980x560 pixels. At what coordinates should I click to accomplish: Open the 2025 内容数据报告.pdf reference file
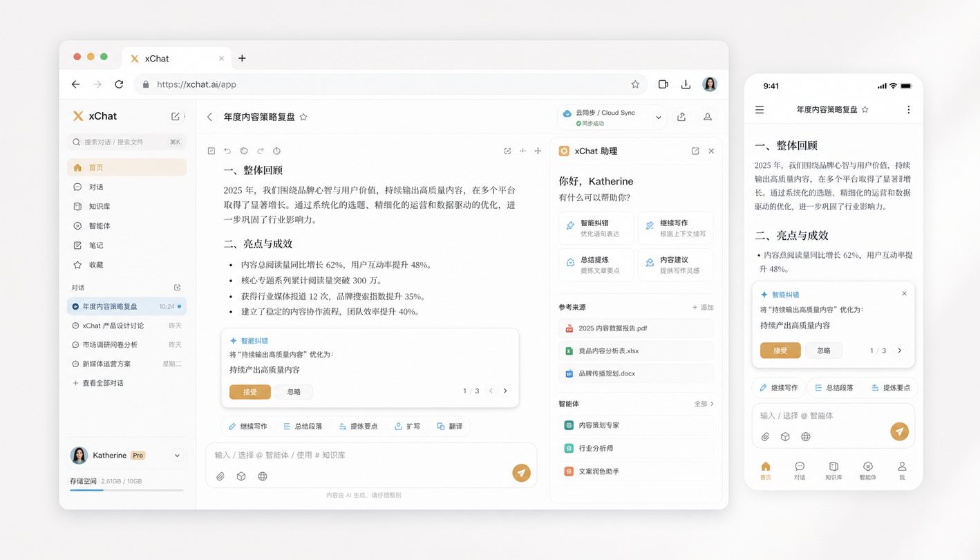point(636,328)
